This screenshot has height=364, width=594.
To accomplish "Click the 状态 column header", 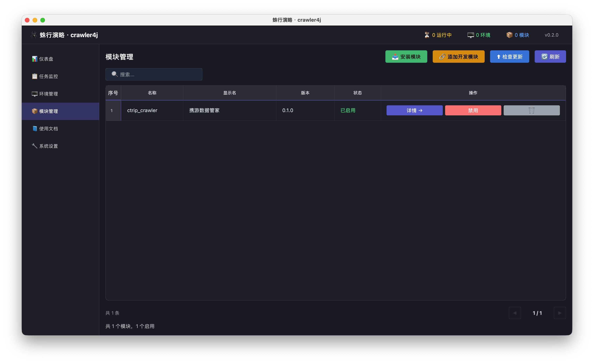I will tap(357, 93).
